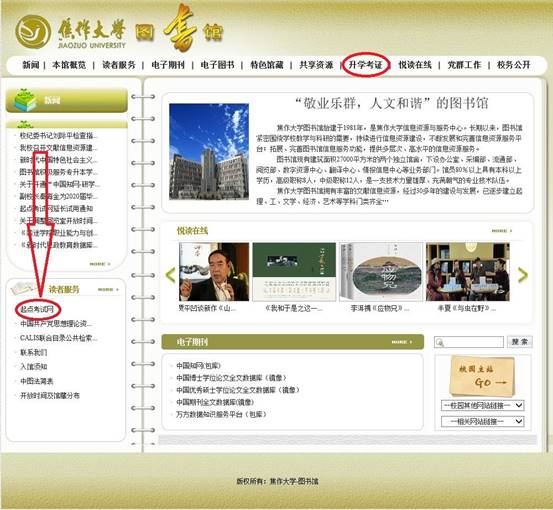Open the 电子图书 menu item
Screen dimensions: 553x510
(217, 65)
